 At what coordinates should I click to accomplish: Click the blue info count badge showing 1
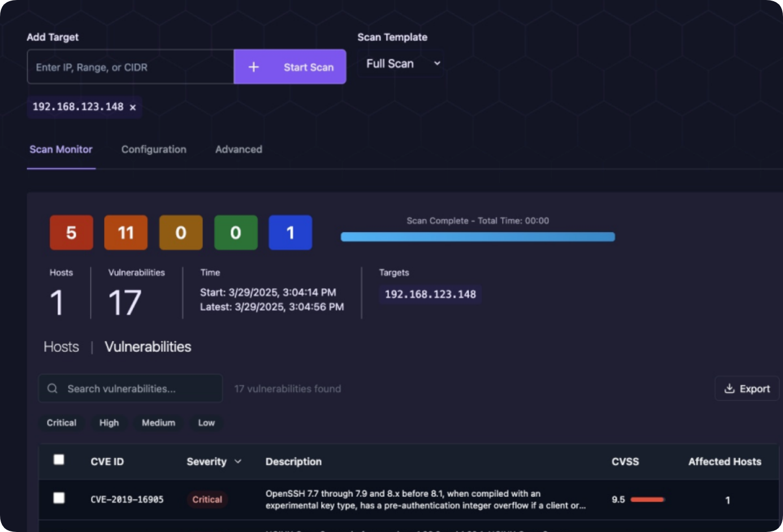(290, 232)
